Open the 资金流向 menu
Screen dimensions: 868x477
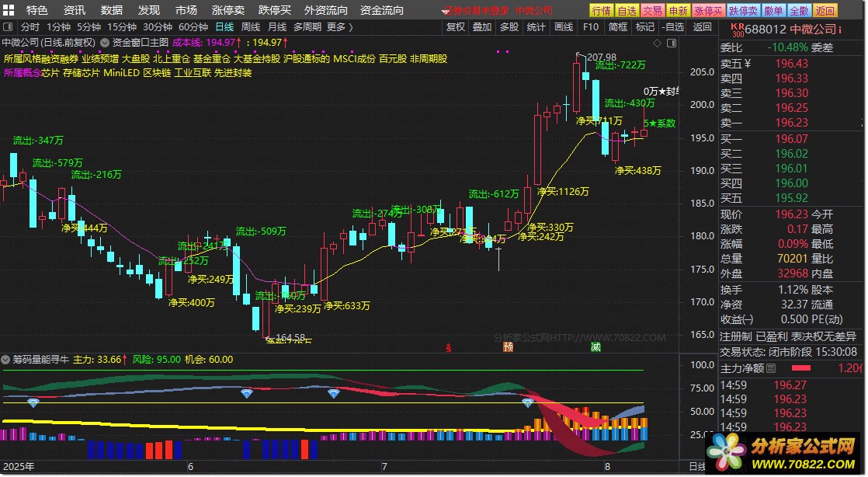(x=381, y=10)
